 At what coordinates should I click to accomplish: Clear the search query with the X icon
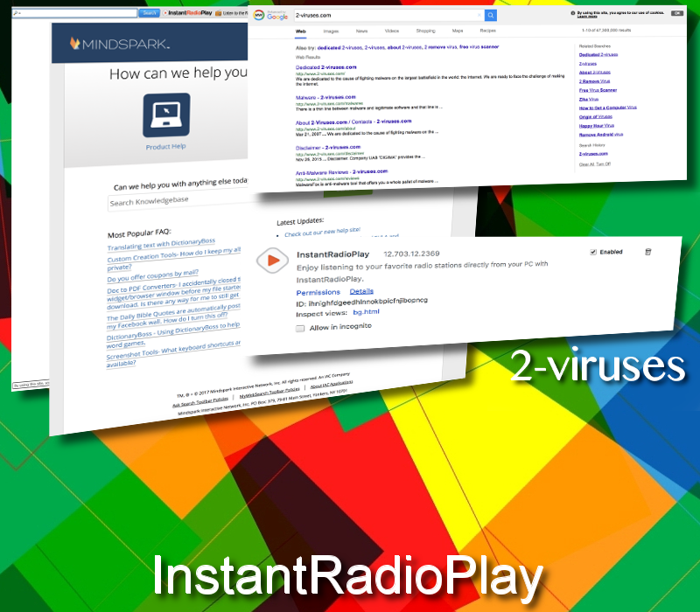tap(479, 15)
